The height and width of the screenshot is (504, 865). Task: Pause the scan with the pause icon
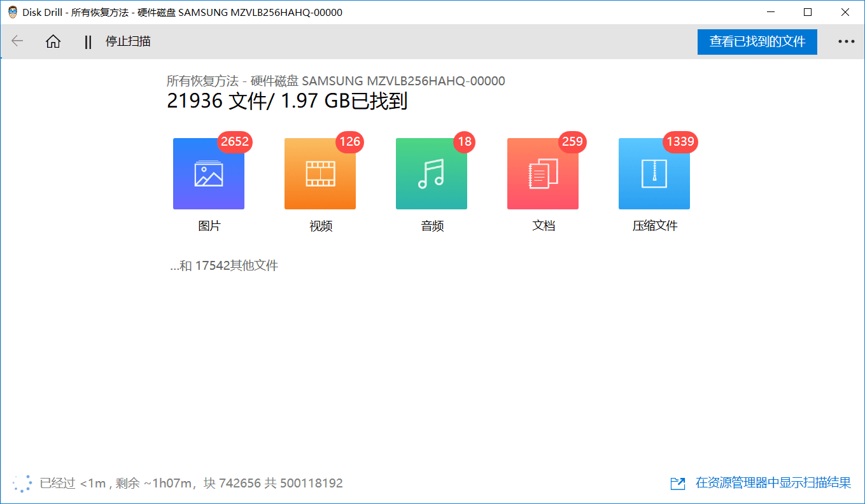click(x=87, y=41)
